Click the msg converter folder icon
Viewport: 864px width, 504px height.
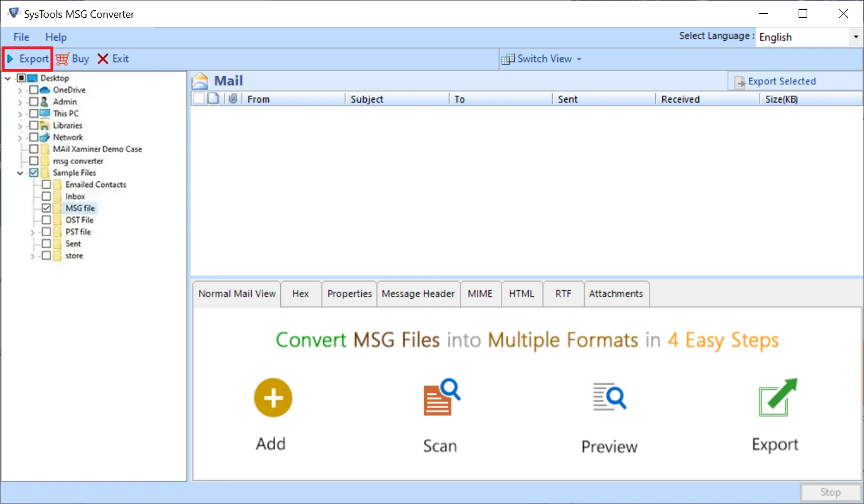tap(45, 161)
